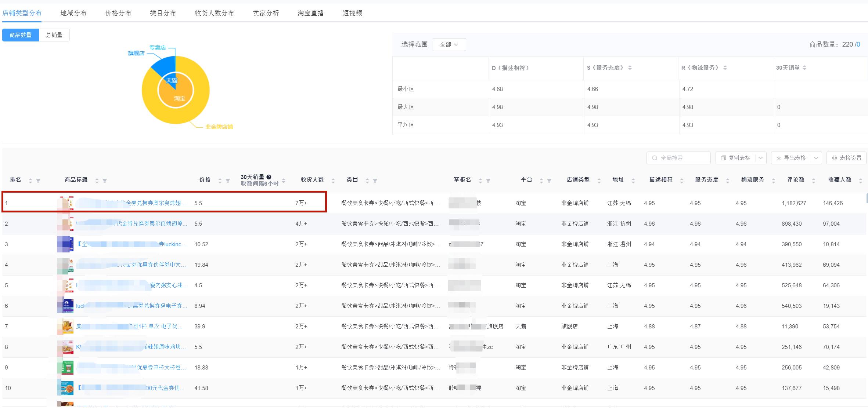Click the 导出表格 export download icon

(x=779, y=158)
